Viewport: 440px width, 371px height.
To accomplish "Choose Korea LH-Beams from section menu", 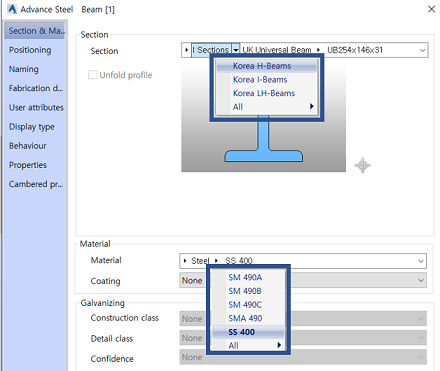I will click(266, 93).
